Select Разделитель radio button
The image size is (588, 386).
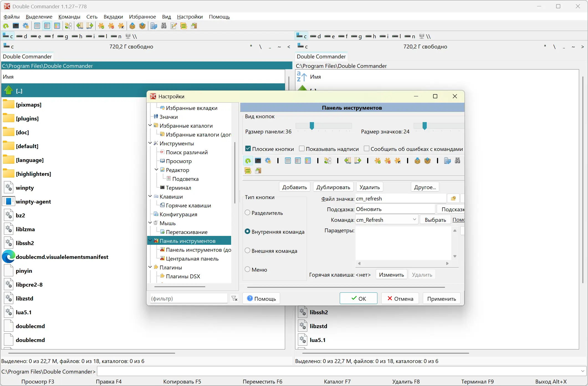pyautogui.click(x=248, y=213)
